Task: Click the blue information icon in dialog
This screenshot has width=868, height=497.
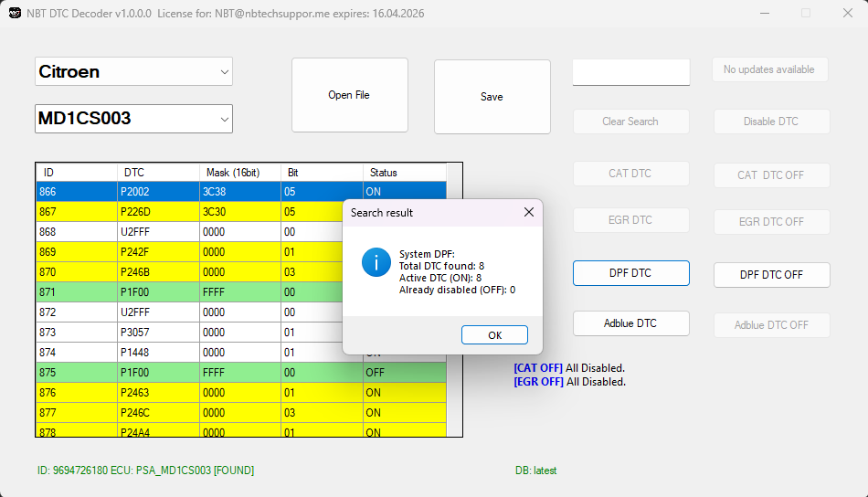Action: click(376, 262)
